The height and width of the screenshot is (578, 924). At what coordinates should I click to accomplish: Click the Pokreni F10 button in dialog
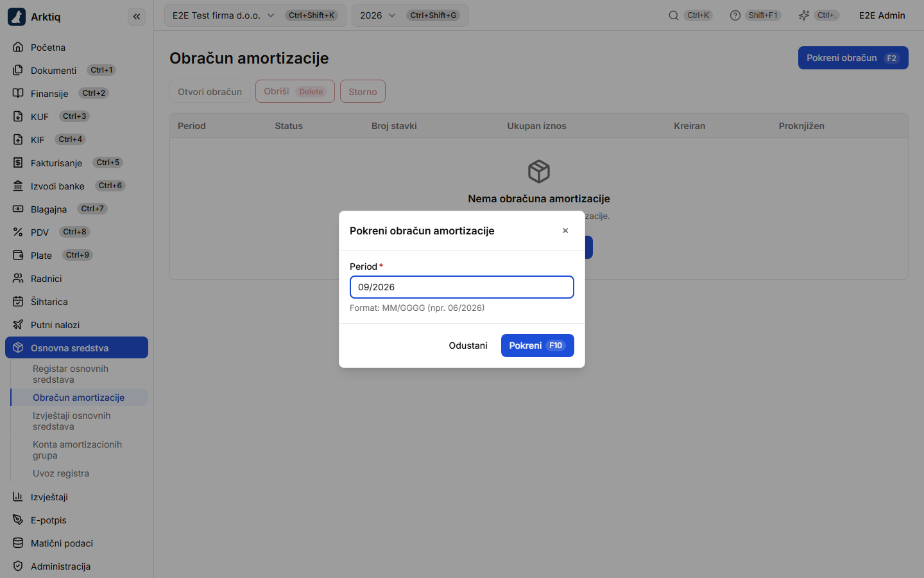538,346
